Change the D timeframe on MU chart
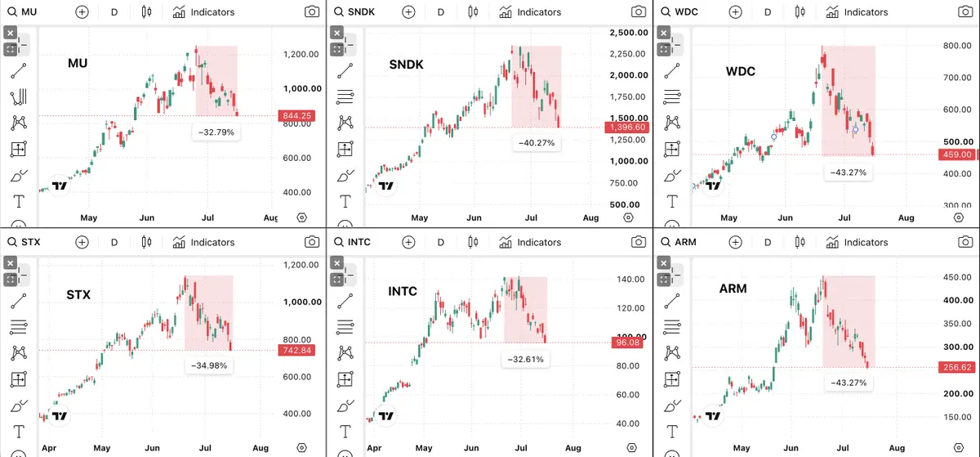The image size is (980, 457). tap(114, 12)
